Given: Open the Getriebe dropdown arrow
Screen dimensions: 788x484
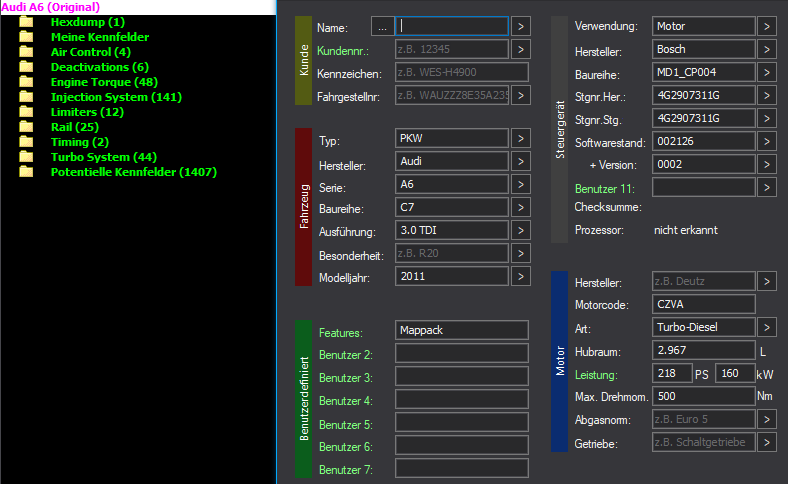Looking at the screenshot, I should pyautogui.click(x=767, y=442).
